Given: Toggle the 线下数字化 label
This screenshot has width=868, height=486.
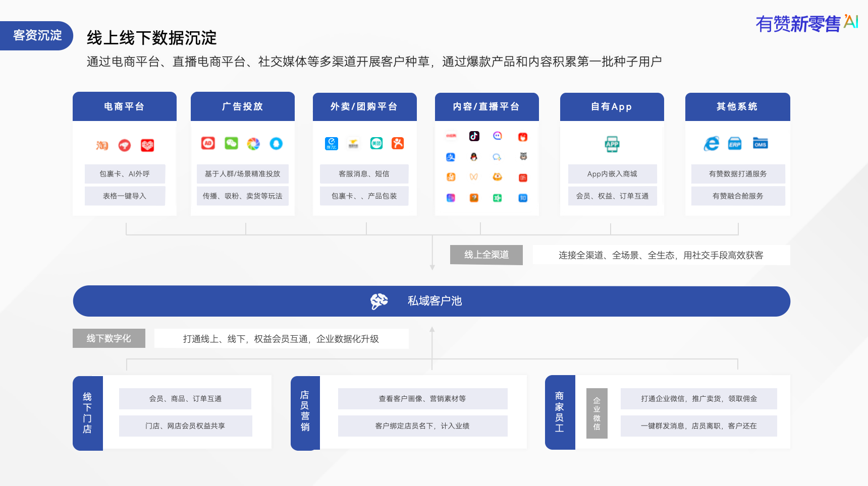Looking at the screenshot, I should pyautogui.click(x=108, y=338).
